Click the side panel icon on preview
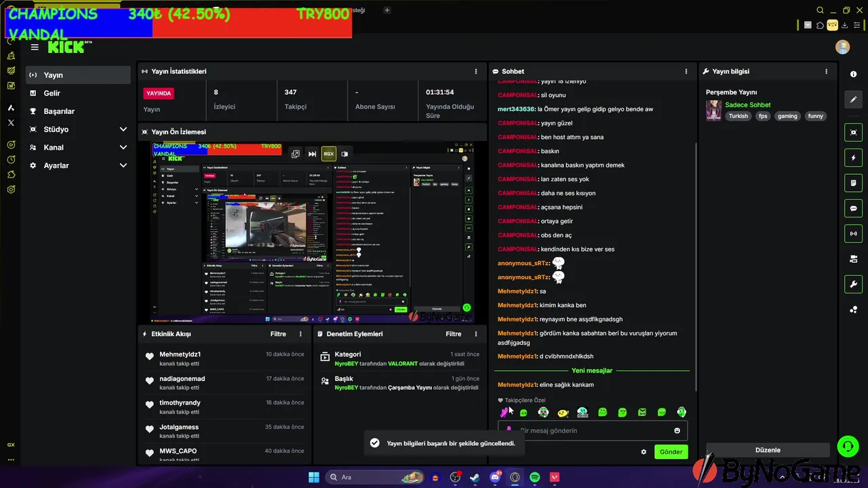 pos(344,154)
